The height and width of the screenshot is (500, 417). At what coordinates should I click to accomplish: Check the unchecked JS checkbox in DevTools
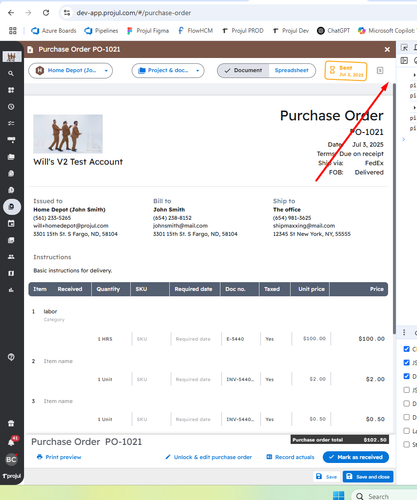(406, 390)
